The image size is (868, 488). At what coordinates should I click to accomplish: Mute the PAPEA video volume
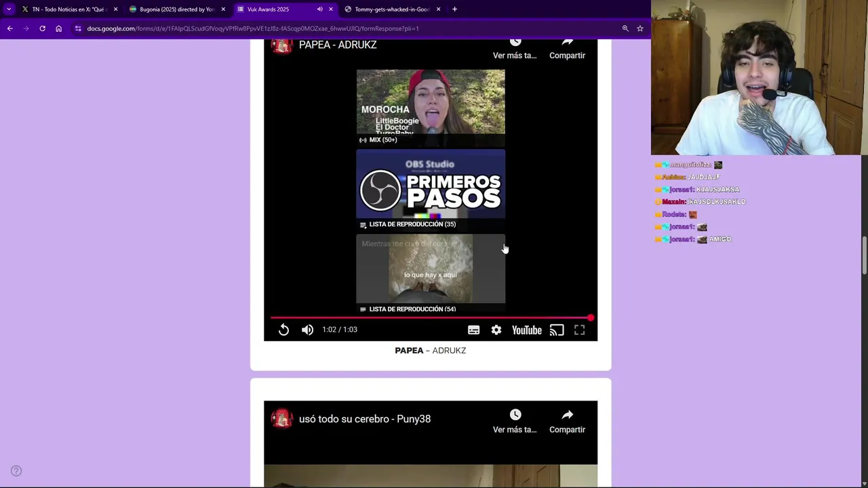tap(307, 329)
